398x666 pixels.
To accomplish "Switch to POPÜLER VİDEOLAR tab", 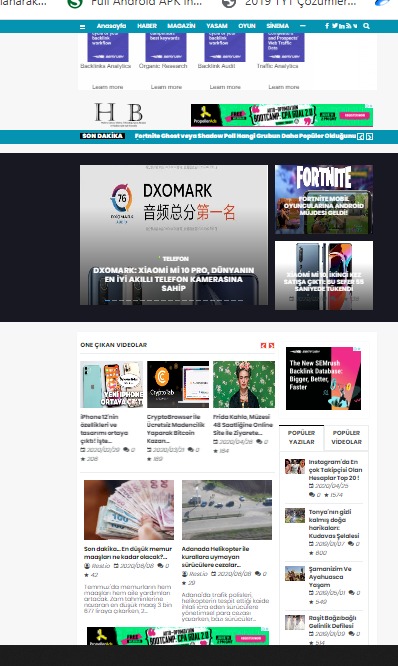I will [346, 437].
